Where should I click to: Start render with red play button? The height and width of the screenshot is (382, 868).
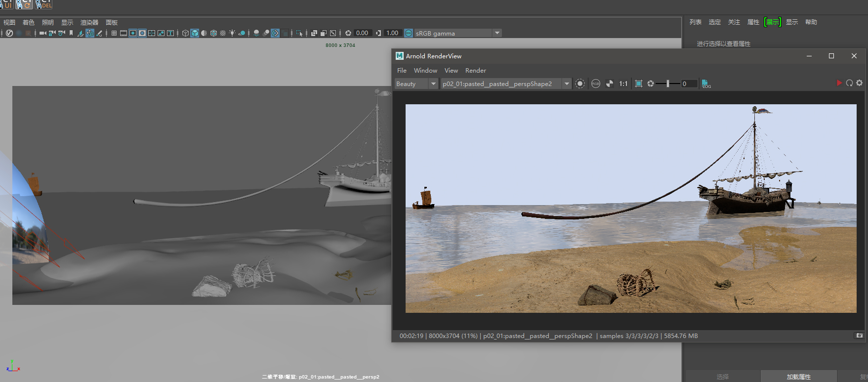click(839, 83)
